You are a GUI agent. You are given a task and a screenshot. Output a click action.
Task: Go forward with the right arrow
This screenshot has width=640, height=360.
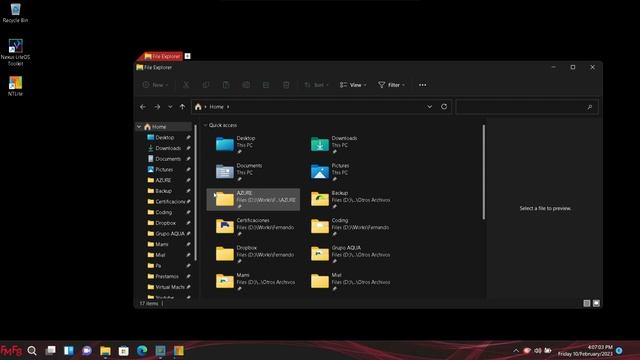point(157,107)
